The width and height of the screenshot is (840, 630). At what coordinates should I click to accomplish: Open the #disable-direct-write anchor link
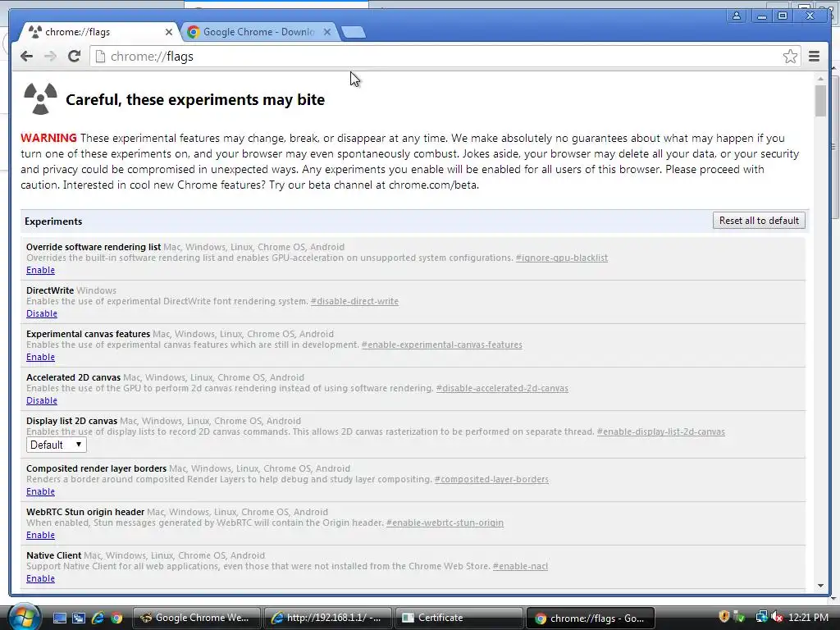(x=354, y=301)
